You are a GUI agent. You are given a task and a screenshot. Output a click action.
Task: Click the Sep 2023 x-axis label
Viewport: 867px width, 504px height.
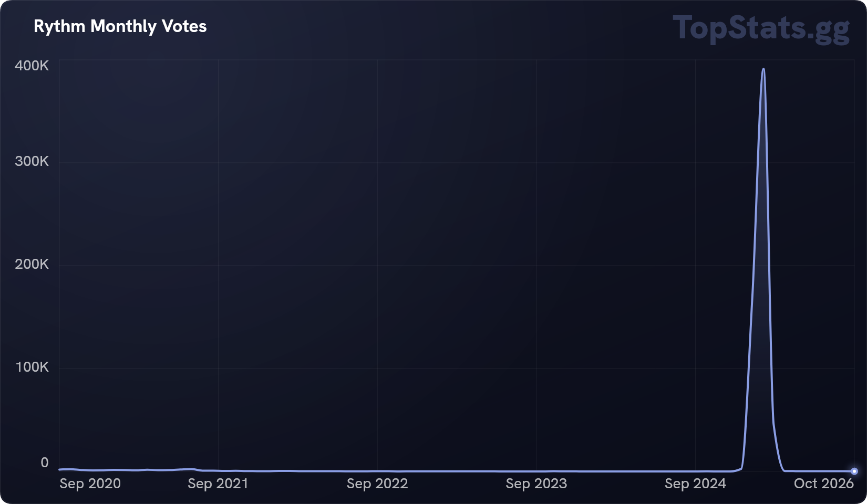(536, 484)
